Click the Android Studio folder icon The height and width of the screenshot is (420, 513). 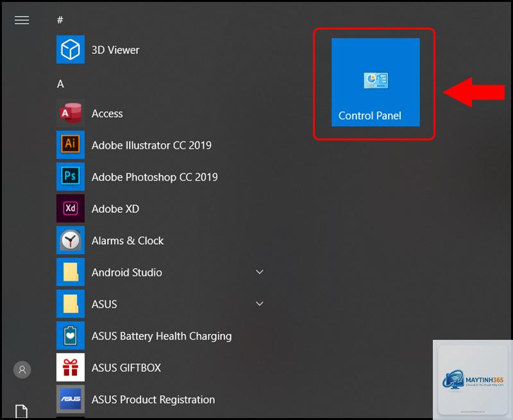pos(71,272)
